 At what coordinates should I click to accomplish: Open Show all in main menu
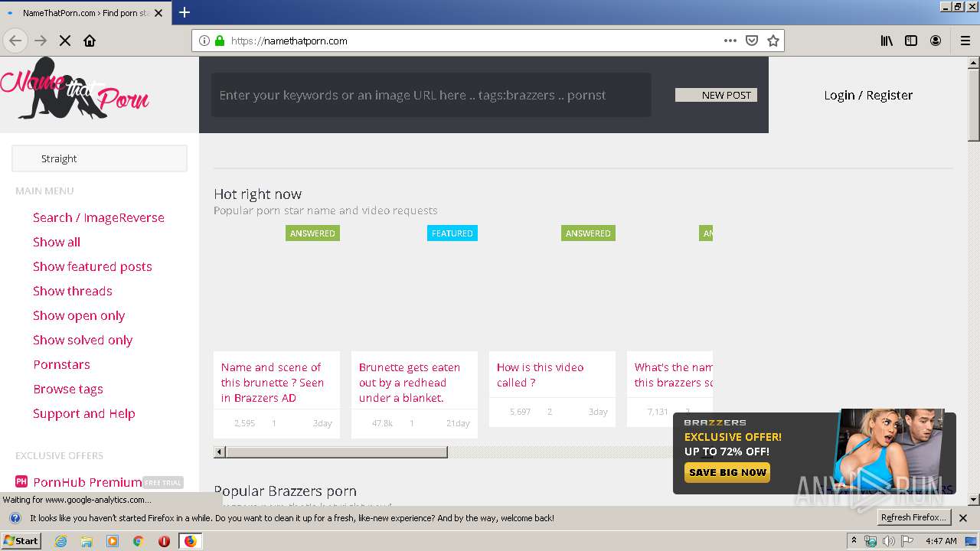point(57,242)
